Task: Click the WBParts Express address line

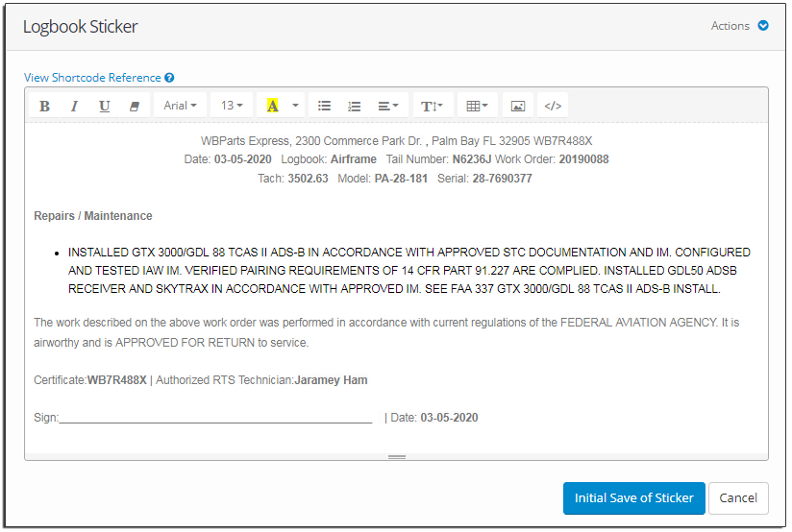Action: 397,141
